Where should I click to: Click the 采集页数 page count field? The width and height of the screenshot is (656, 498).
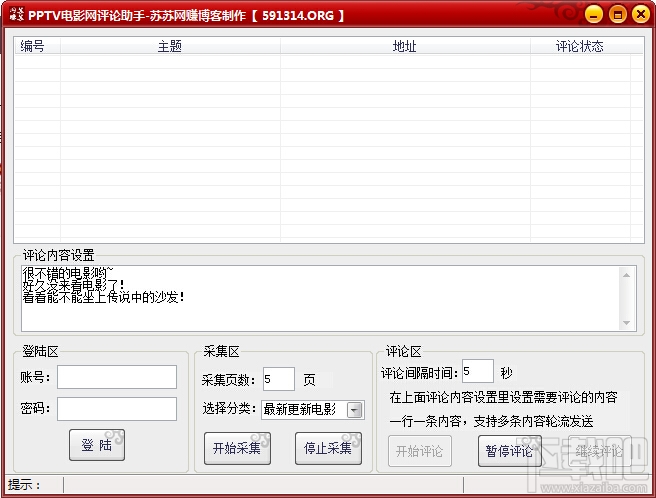point(279,379)
